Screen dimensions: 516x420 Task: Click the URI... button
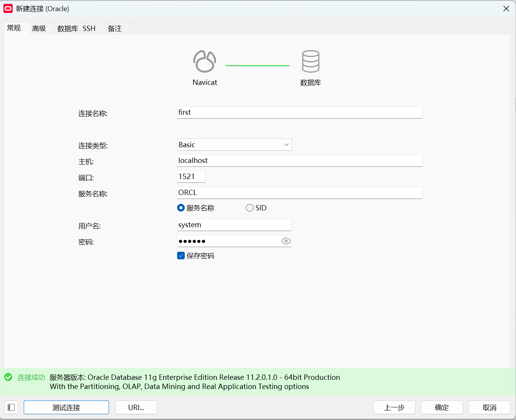click(136, 407)
